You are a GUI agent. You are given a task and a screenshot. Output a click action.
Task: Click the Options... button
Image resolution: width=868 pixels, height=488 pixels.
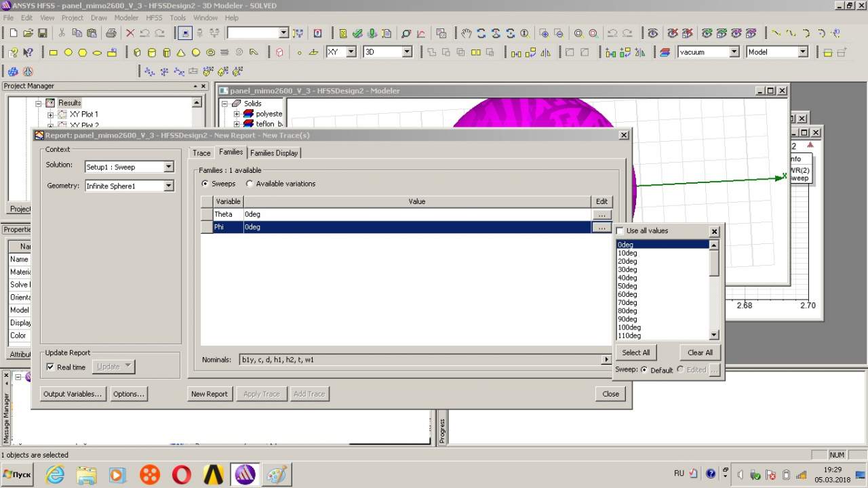128,394
